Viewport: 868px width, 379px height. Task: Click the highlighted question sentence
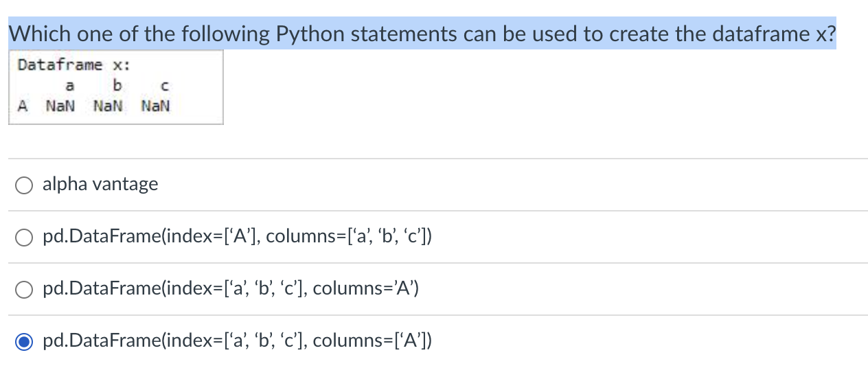(x=422, y=34)
